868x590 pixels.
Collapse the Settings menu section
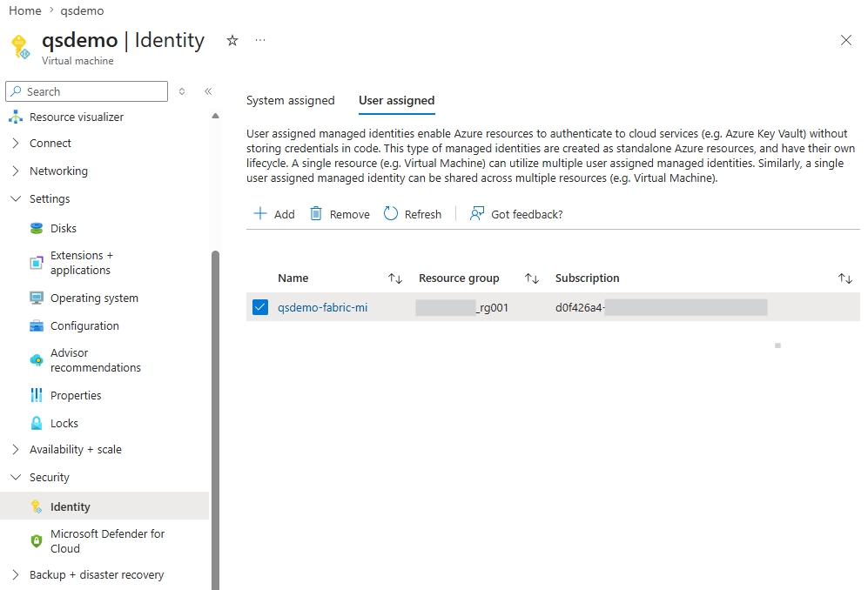16,198
